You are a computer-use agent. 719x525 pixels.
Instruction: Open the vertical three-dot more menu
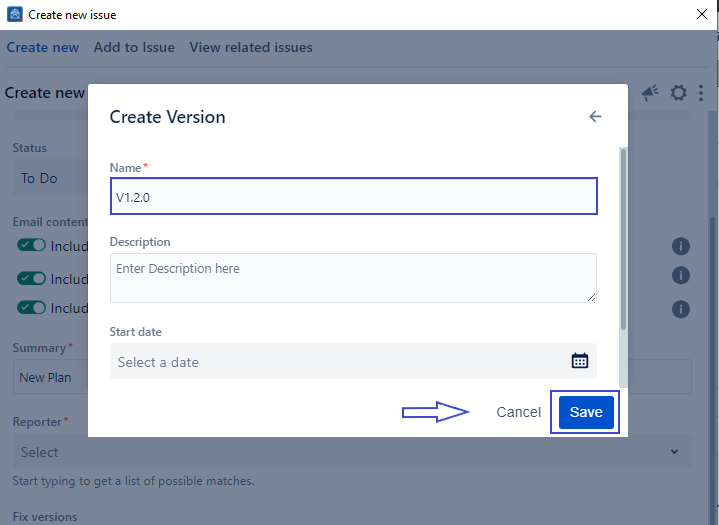click(x=701, y=93)
